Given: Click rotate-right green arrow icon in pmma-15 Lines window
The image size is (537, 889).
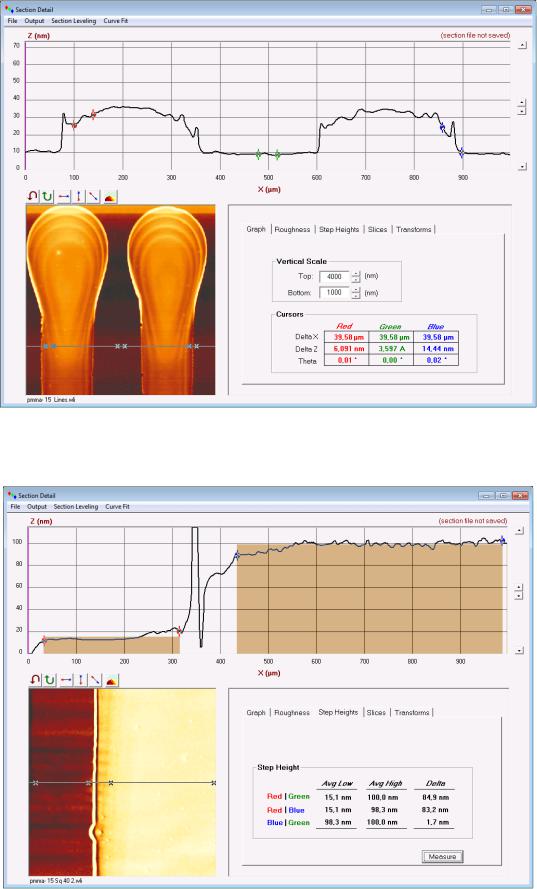Looking at the screenshot, I should pos(48,196).
